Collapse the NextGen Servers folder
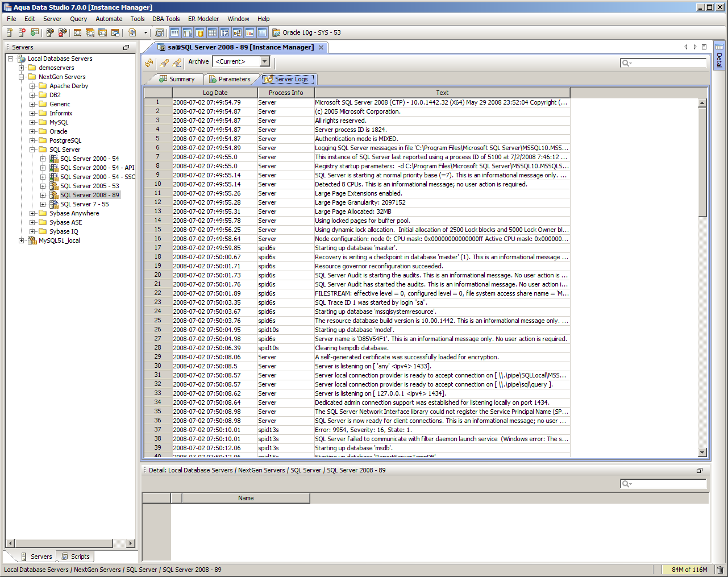Image resolution: width=728 pixels, height=577 pixels. pos(22,77)
